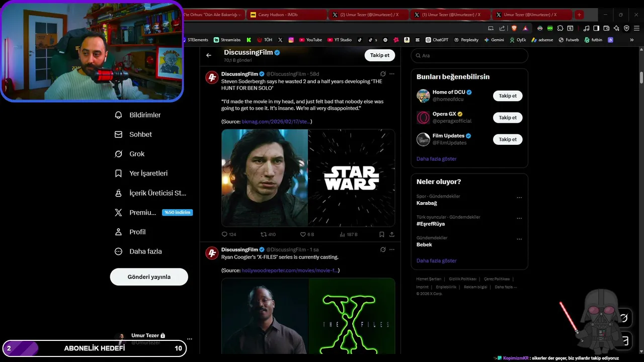This screenshot has height=362, width=644.
Task: Go back using the arrow beside DiscussingFilm
Action: [209, 55]
